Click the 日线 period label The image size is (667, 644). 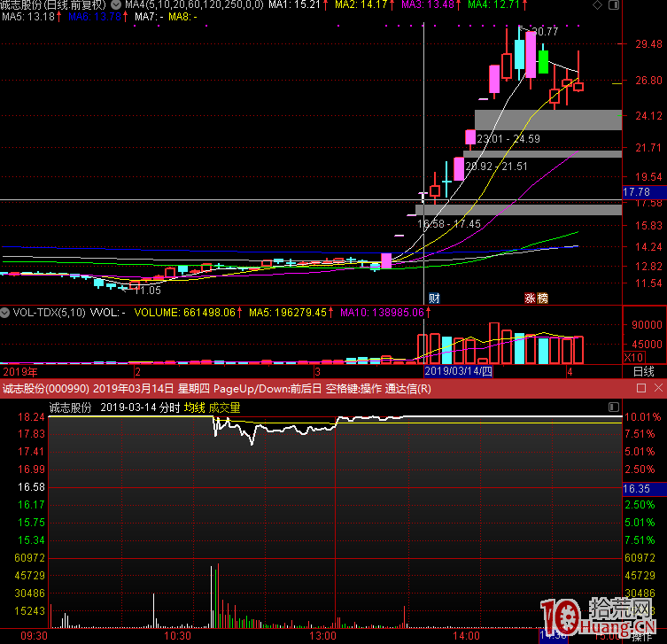(x=644, y=372)
